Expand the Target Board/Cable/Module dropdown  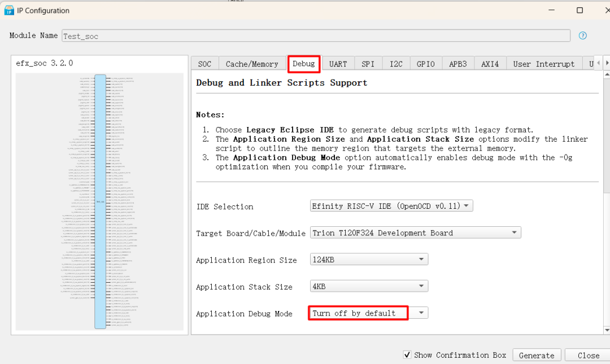click(x=415, y=233)
